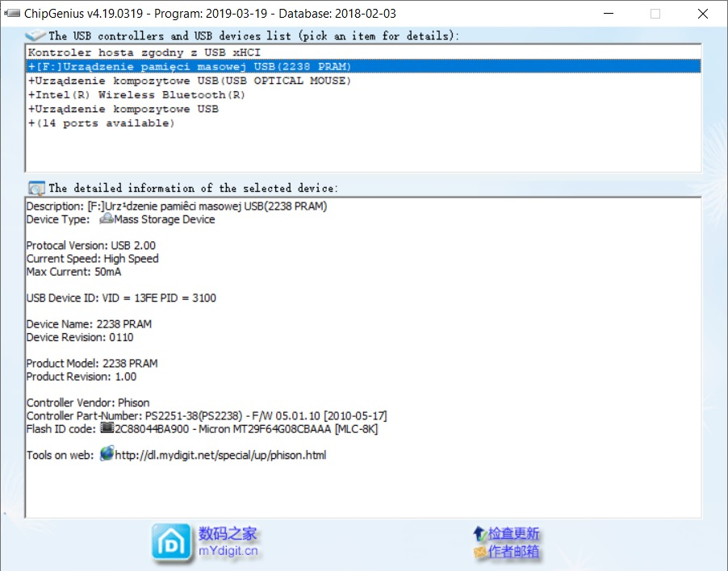Select the unlabeled Urządzenie kompozytowe USB entry
Image resolution: width=728 pixels, height=571 pixels.
363,109
